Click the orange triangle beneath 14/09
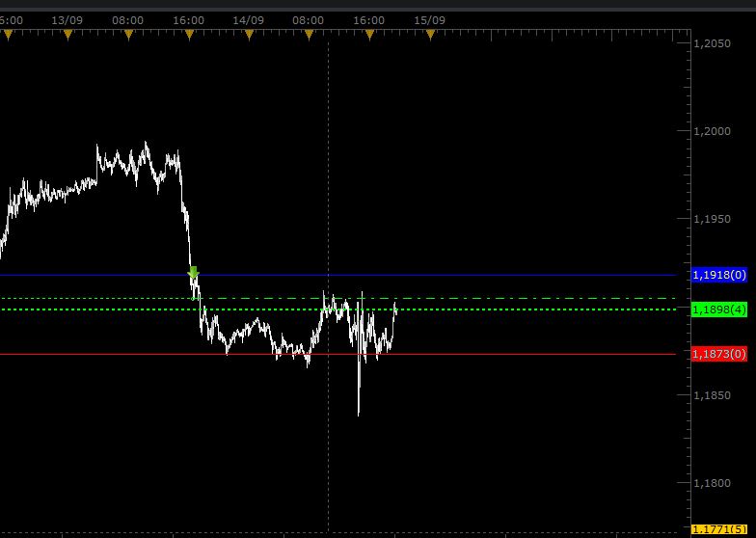 tap(249, 36)
